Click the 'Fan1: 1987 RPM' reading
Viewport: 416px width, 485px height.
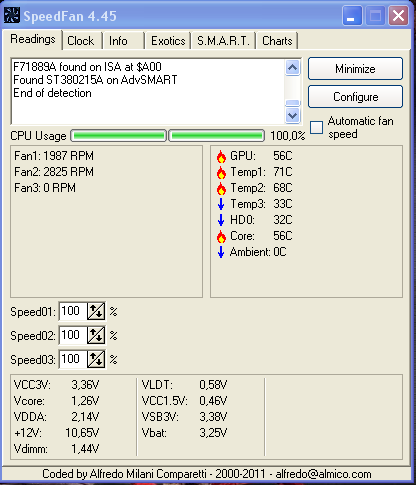54,156
